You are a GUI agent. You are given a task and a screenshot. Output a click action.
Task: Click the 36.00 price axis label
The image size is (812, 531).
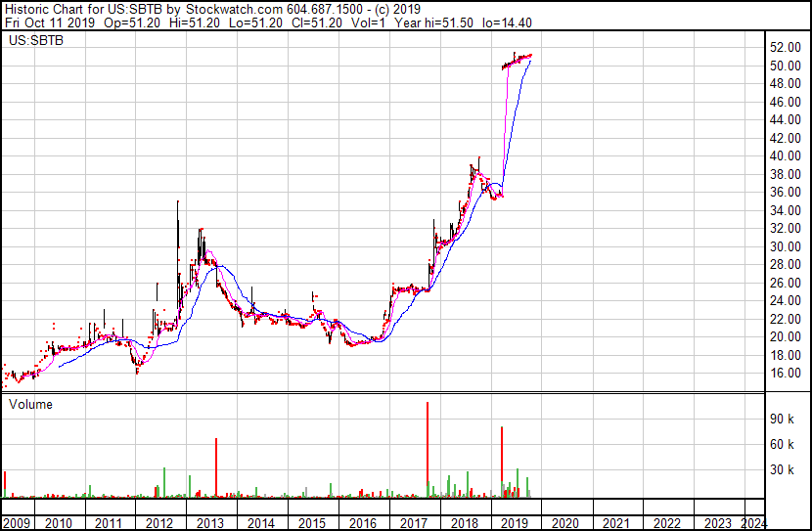785,192
